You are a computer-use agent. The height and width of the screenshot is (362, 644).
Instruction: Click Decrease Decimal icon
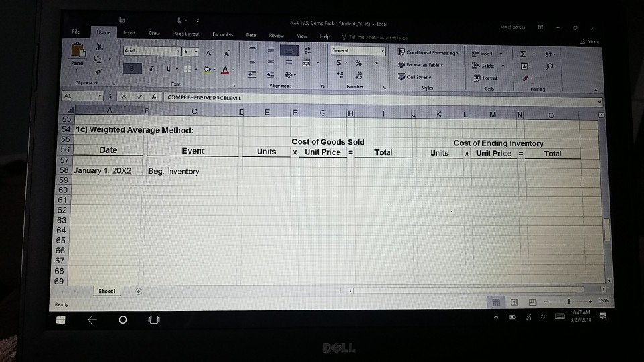(x=358, y=76)
